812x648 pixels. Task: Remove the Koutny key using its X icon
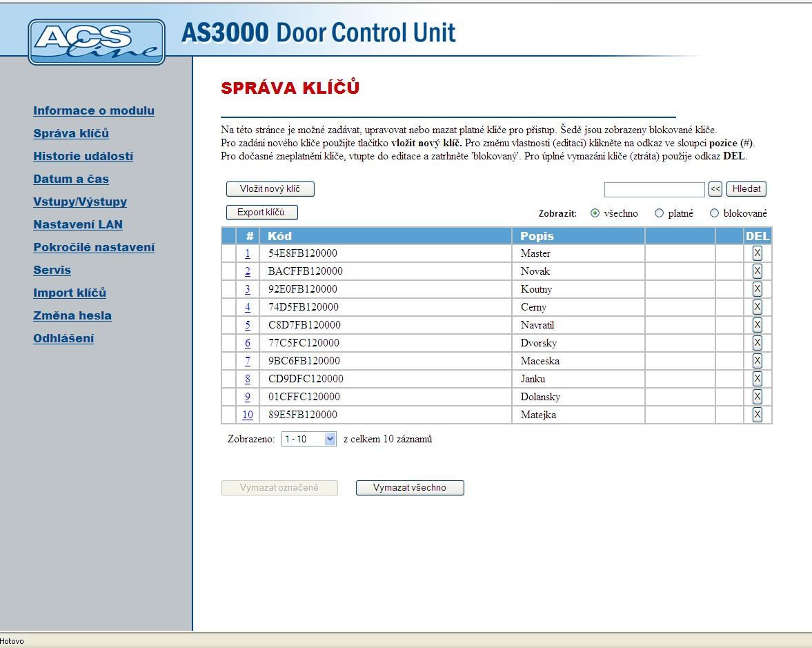pos(757,289)
